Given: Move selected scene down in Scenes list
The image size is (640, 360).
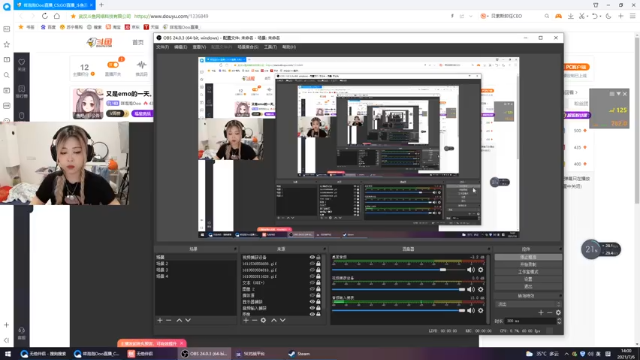Looking at the screenshot, I should tap(188, 320).
